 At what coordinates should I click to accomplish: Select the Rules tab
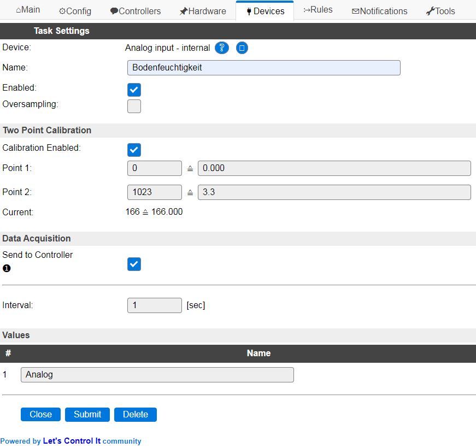[318, 10]
